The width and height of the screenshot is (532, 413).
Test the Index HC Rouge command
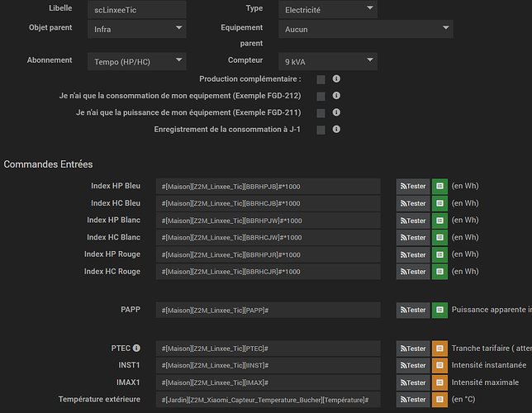pos(413,272)
